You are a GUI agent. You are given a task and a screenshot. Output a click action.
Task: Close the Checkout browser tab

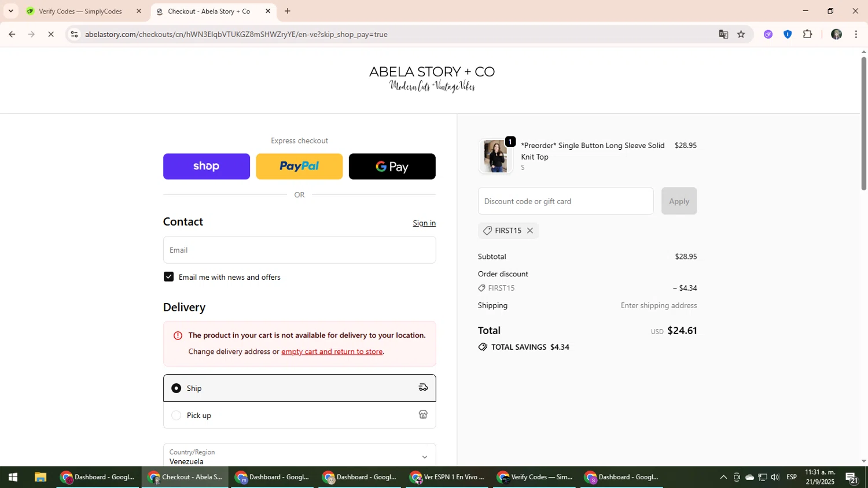[268, 11]
